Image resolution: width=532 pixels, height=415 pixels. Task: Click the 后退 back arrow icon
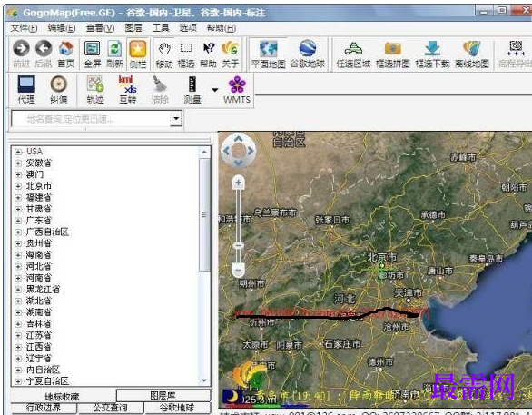(44, 48)
